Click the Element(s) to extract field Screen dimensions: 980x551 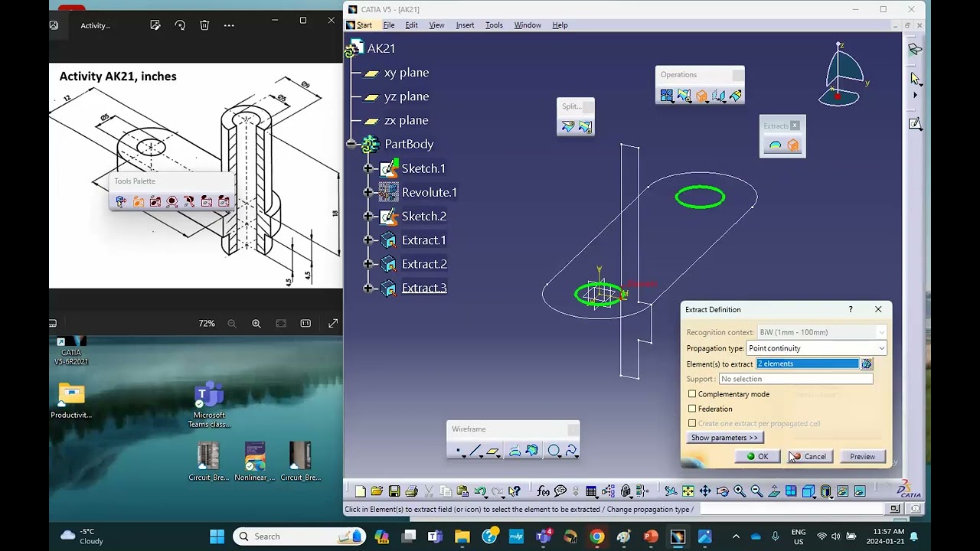(808, 364)
